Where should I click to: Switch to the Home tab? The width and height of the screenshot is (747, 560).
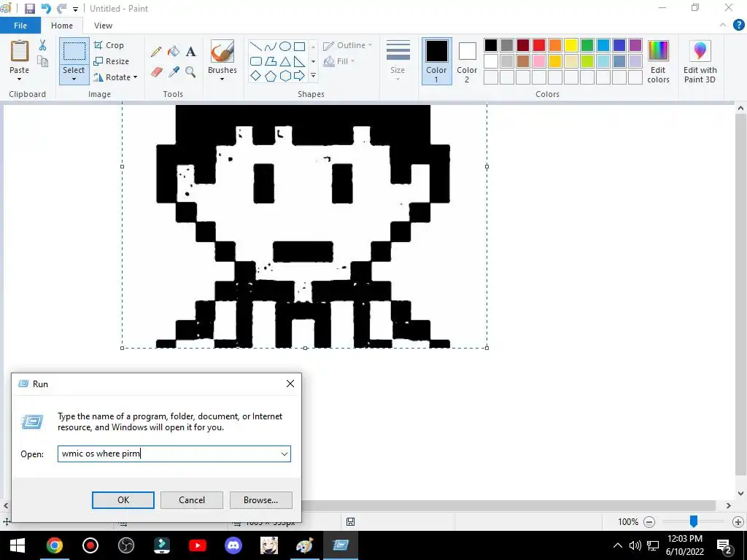tap(62, 26)
